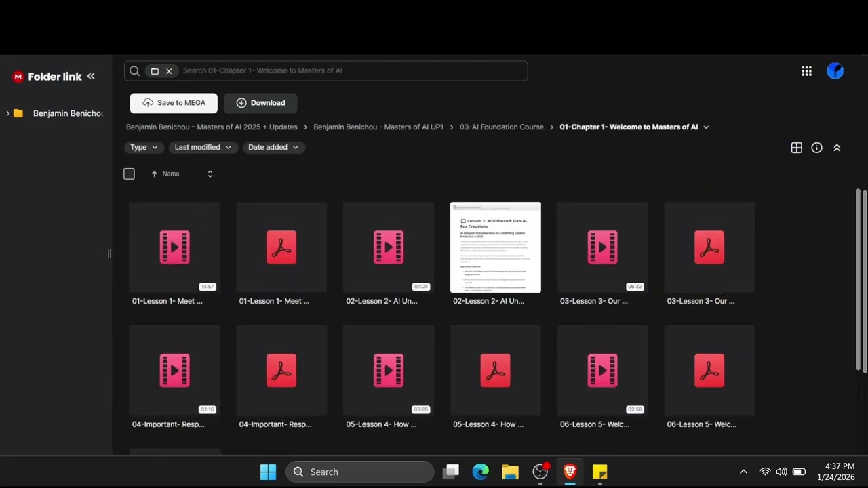Open the 02-Lesson 2- AI Un video file
The image size is (868, 488).
tap(389, 247)
